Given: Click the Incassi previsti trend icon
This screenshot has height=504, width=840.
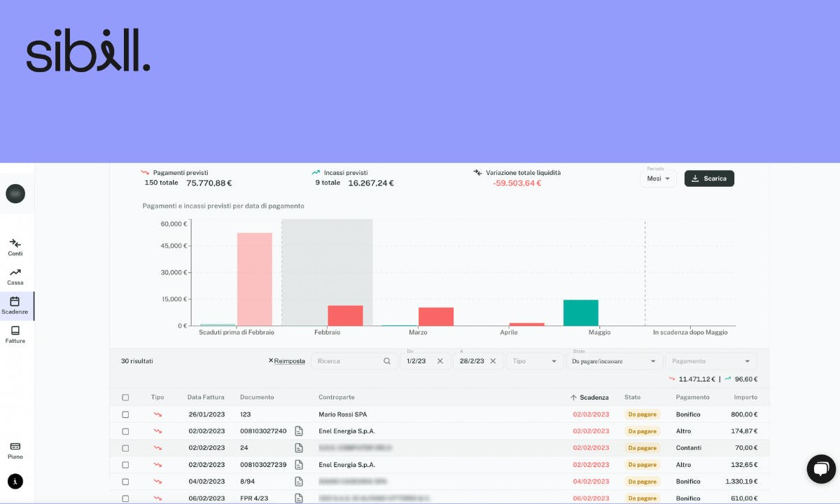Looking at the screenshot, I should [316, 172].
